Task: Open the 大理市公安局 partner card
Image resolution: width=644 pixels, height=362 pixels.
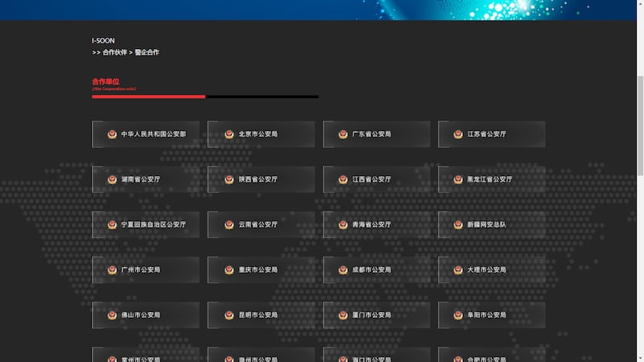Action: (491, 269)
